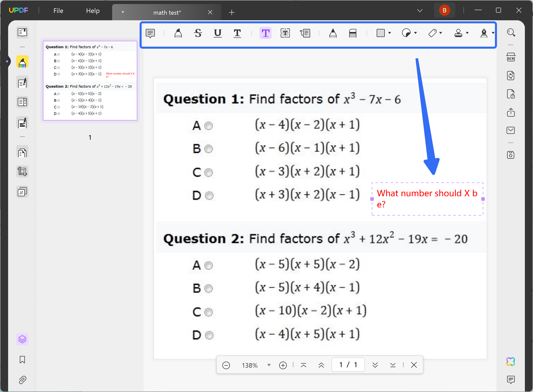
Task: Open the stamp dropdown menu
Action: (x=468, y=33)
